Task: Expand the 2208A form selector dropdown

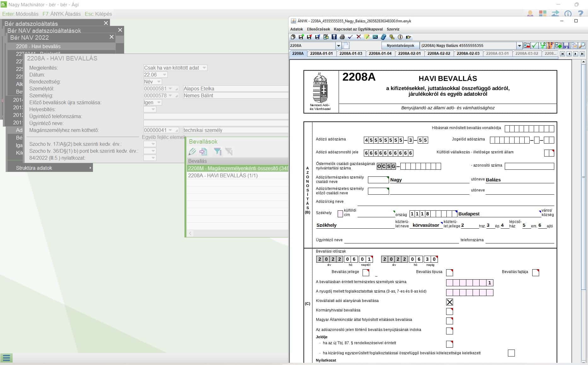Action: point(339,46)
